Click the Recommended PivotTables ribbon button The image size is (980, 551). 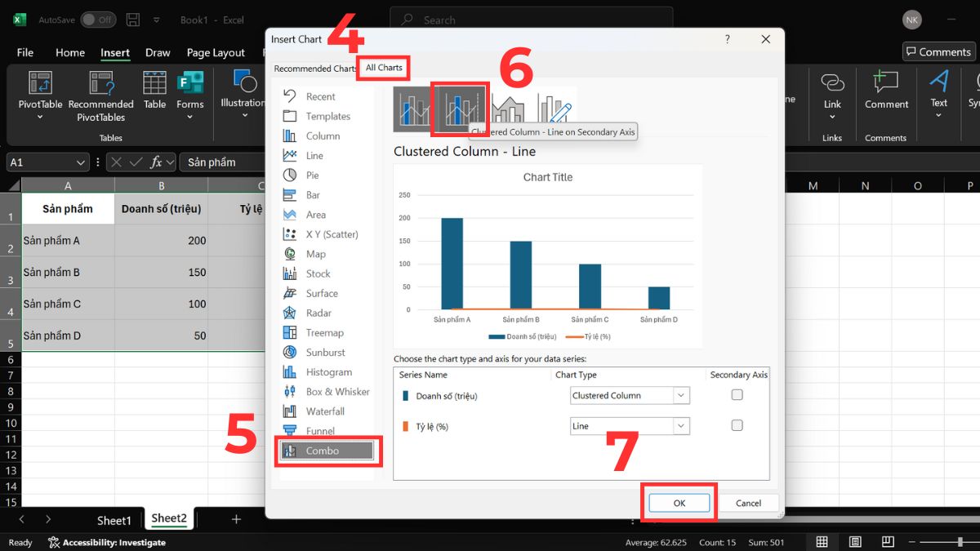(100, 96)
